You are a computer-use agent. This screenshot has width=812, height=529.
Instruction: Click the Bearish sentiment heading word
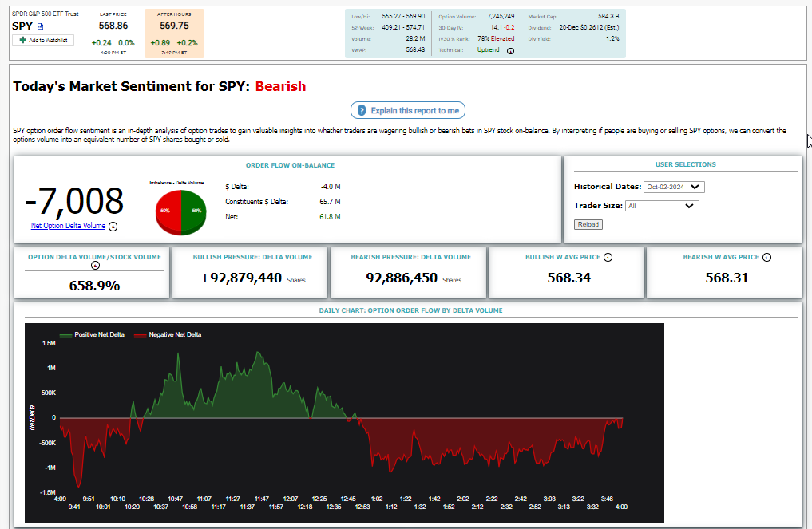(281, 86)
